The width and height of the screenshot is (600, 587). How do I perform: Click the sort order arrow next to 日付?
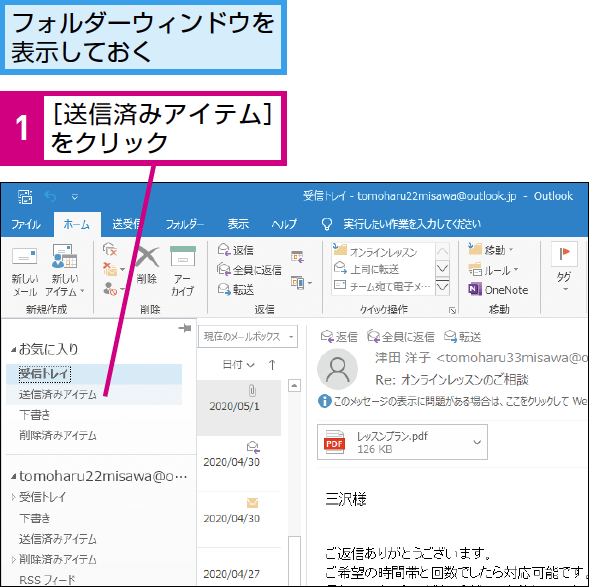click(x=272, y=365)
